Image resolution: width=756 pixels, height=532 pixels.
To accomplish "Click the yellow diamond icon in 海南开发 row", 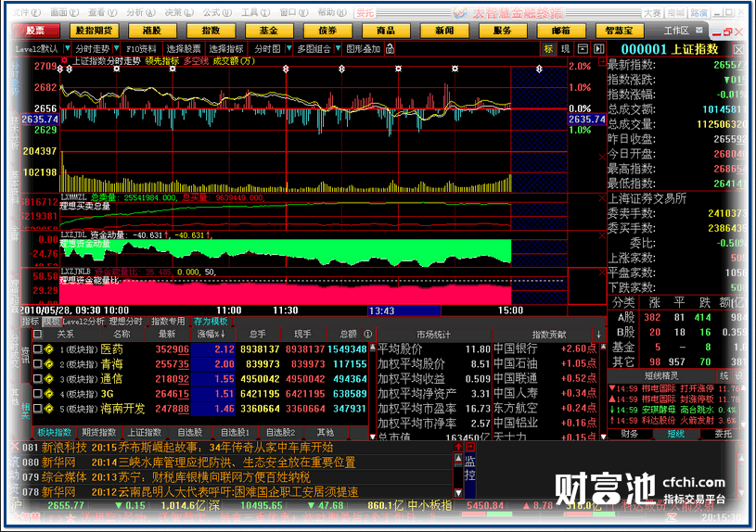I will coord(48,409).
